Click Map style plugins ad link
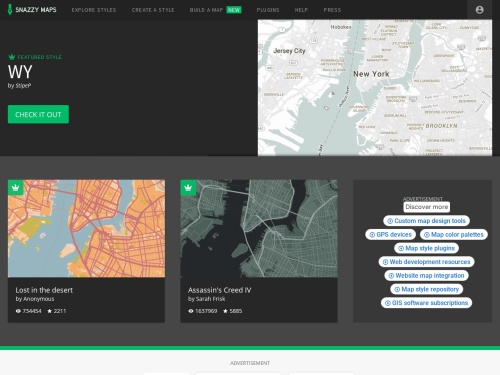 click(x=426, y=248)
